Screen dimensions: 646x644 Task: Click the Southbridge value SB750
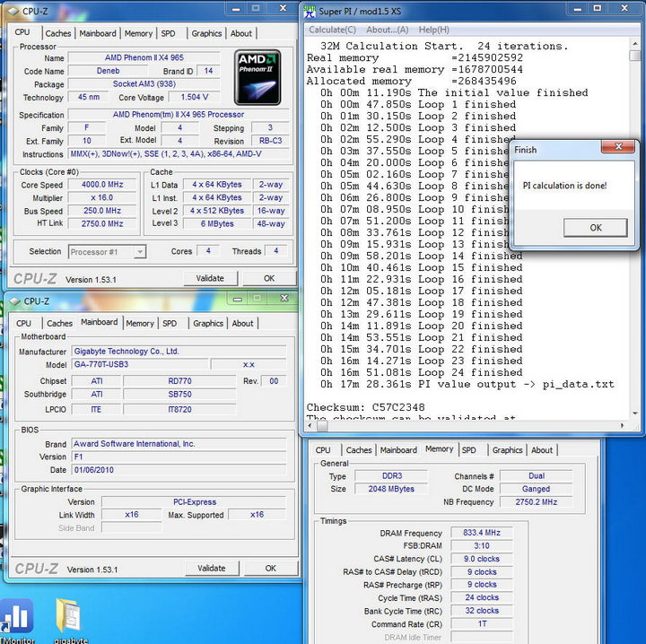(179, 394)
